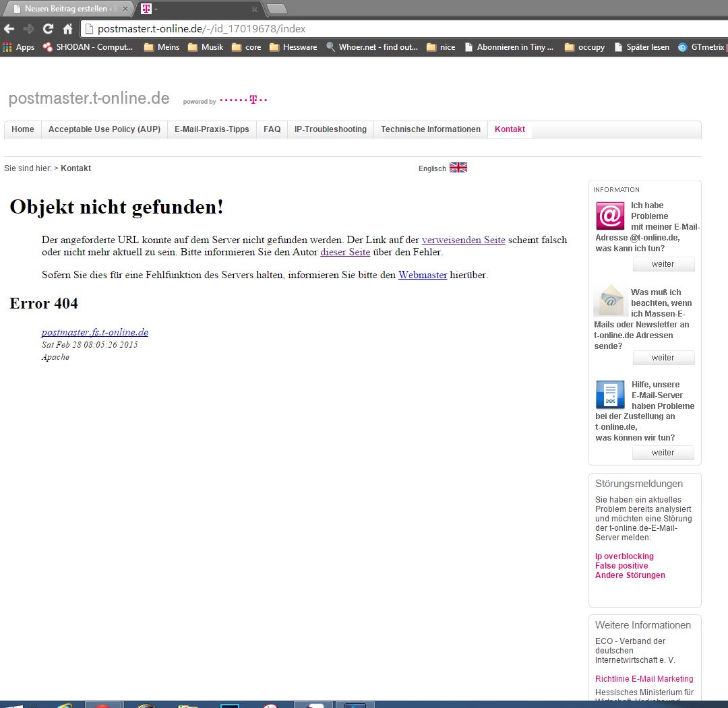Click the UK flag language icon

coord(458,168)
